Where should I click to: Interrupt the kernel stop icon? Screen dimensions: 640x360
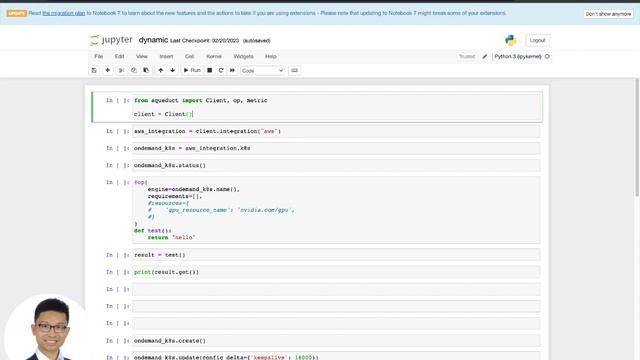(x=210, y=70)
